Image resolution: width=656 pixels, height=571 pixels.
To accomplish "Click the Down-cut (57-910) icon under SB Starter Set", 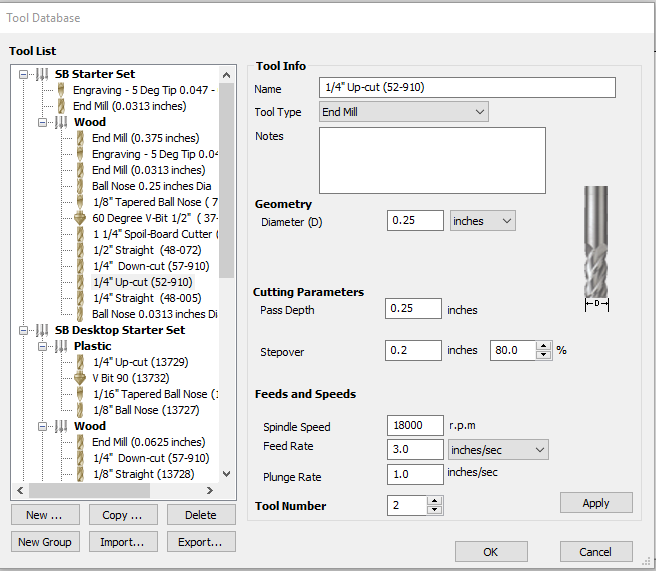I will (x=80, y=266).
